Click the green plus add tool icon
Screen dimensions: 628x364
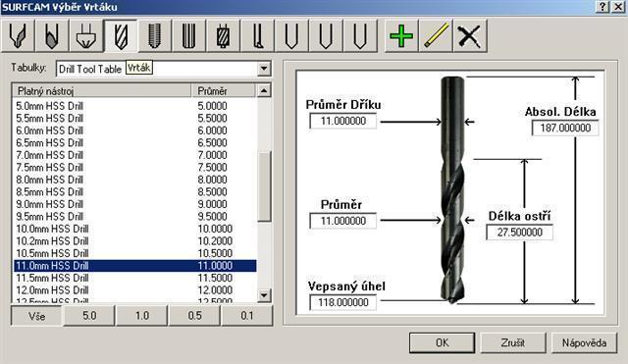pos(401,36)
